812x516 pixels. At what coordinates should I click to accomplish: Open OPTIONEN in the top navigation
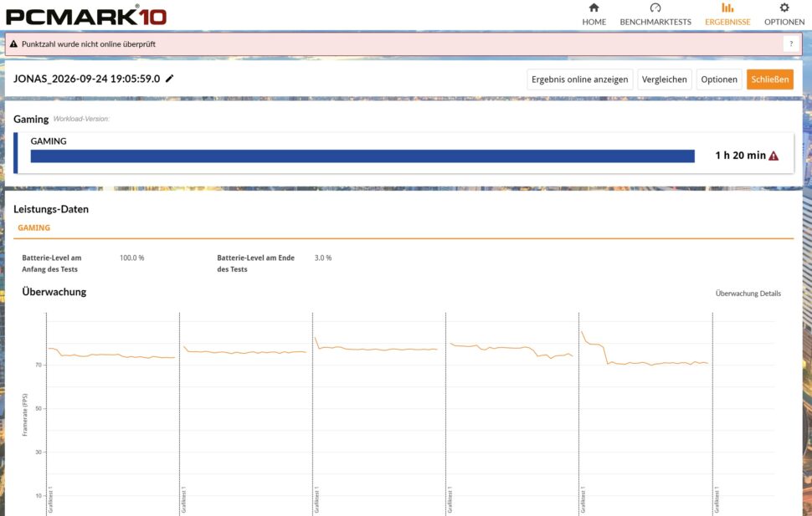(784, 22)
